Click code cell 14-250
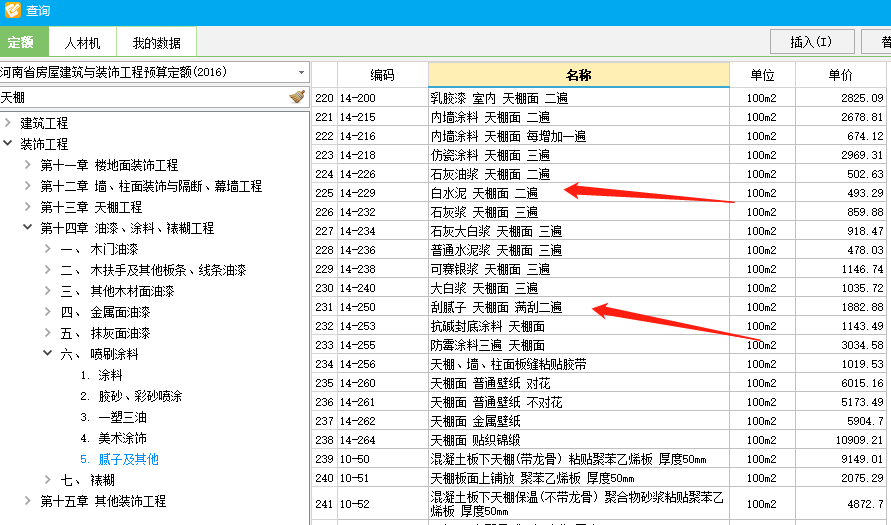The image size is (891, 525). [382, 307]
